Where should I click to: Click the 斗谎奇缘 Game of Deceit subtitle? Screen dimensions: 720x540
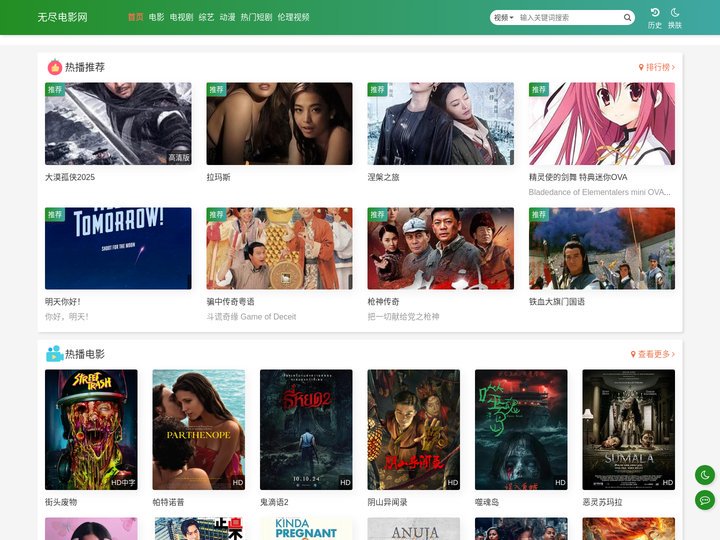point(251,316)
